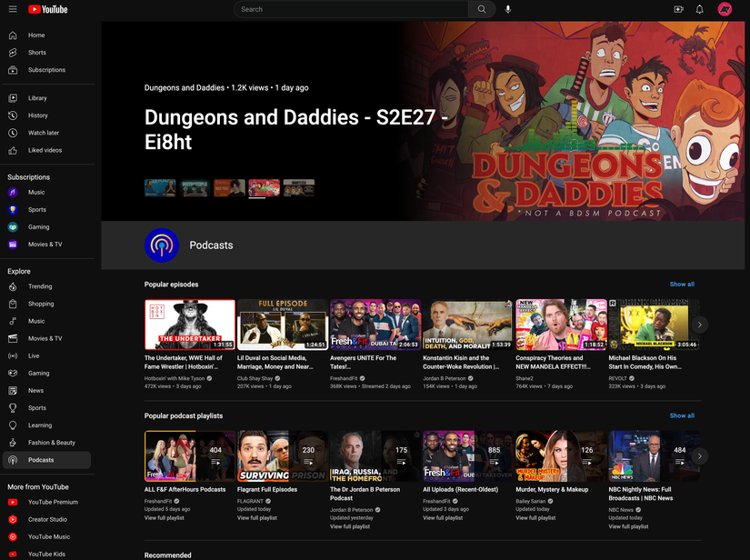Select the fifth hero carousel thumbnail

[299, 188]
